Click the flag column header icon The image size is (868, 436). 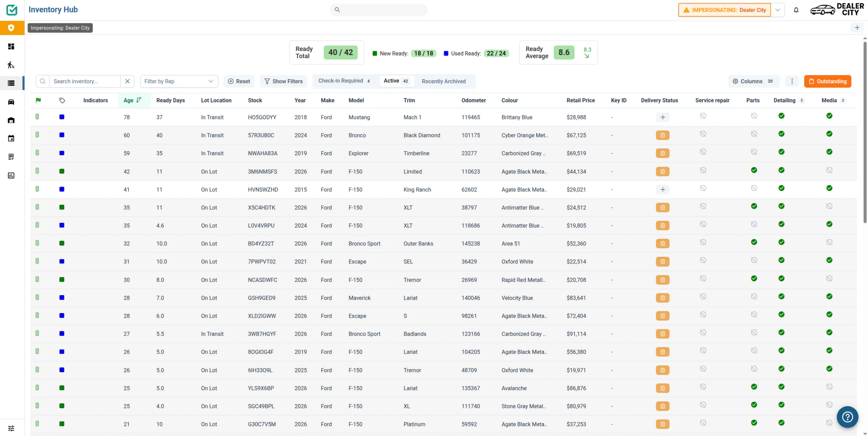tap(38, 100)
